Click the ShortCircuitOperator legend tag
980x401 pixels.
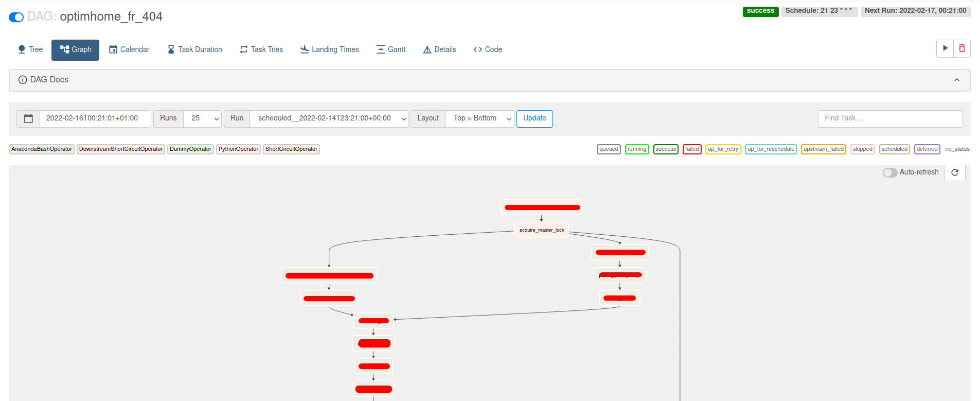[x=291, y=149]
